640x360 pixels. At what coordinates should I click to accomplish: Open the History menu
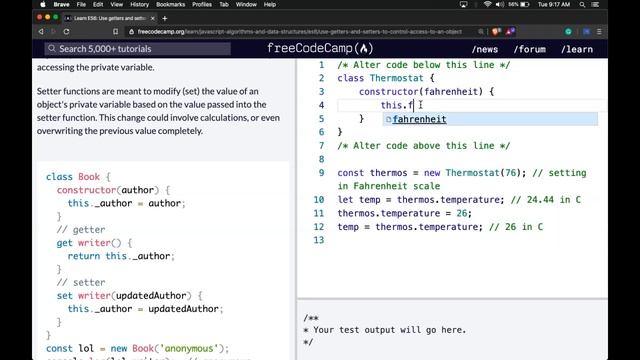pyautogui.click(x=140, y=4)
